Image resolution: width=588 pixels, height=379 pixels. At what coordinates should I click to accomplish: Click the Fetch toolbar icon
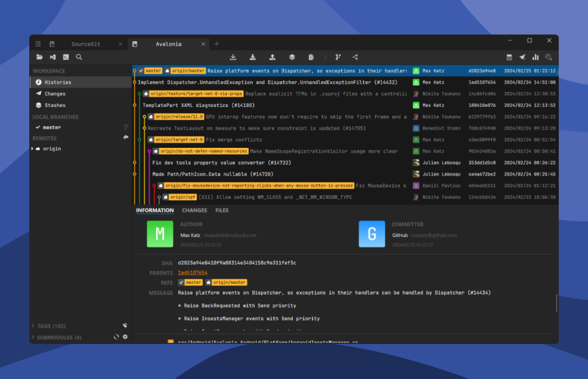pos(233,57)
